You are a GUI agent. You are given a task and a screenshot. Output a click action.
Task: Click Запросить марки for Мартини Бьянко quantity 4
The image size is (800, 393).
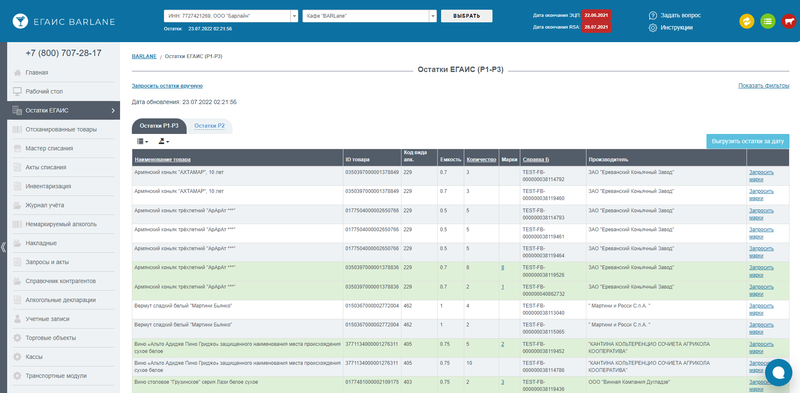761,309
